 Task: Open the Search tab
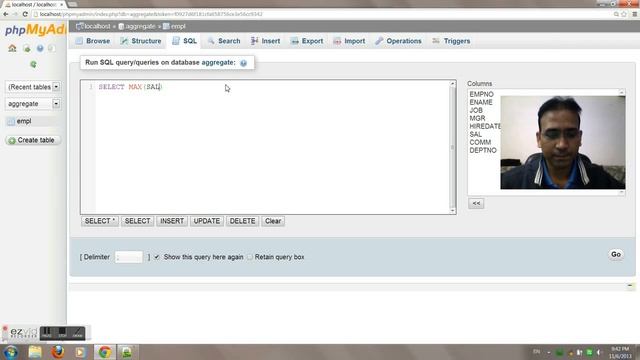tap(224, 41)
